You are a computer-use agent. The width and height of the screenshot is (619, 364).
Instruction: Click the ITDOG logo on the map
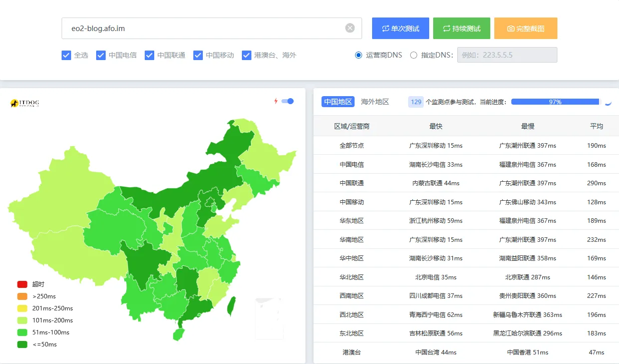coord(25,103)
